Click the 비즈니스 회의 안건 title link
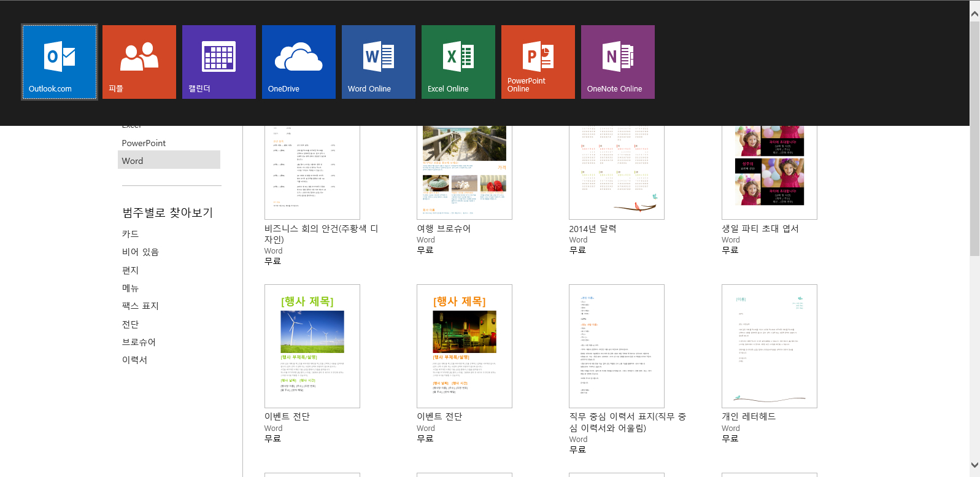 [x=321, y=234]
